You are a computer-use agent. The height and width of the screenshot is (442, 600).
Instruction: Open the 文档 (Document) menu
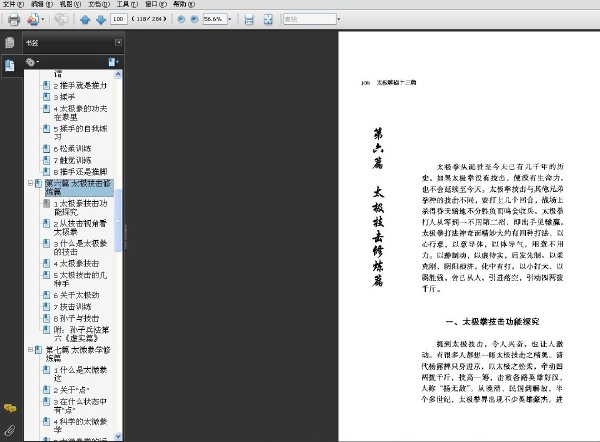tap(99, 4)
